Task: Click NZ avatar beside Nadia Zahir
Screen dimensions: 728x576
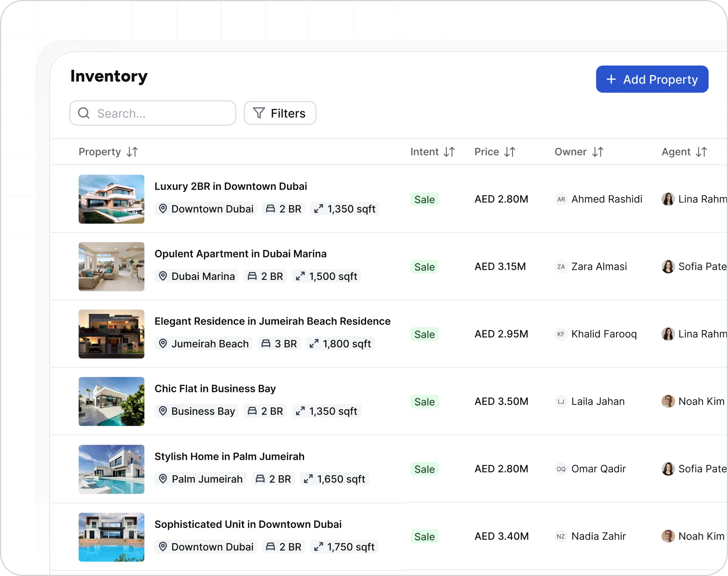Action: 561,536
